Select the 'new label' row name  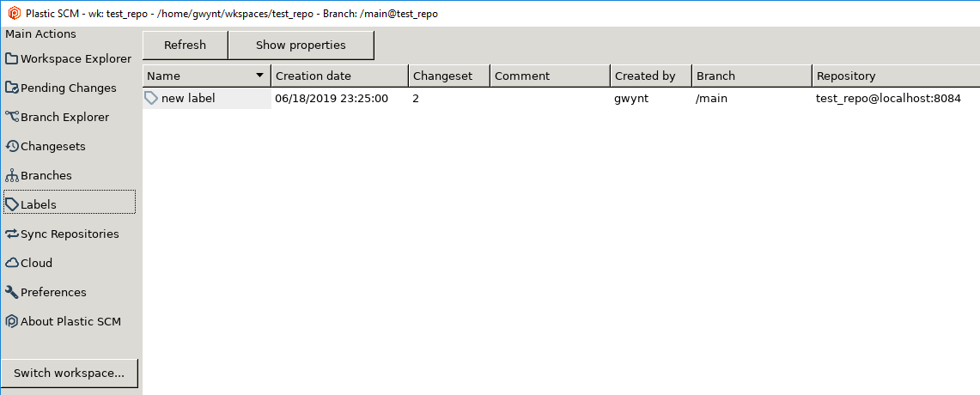(188, 98)
